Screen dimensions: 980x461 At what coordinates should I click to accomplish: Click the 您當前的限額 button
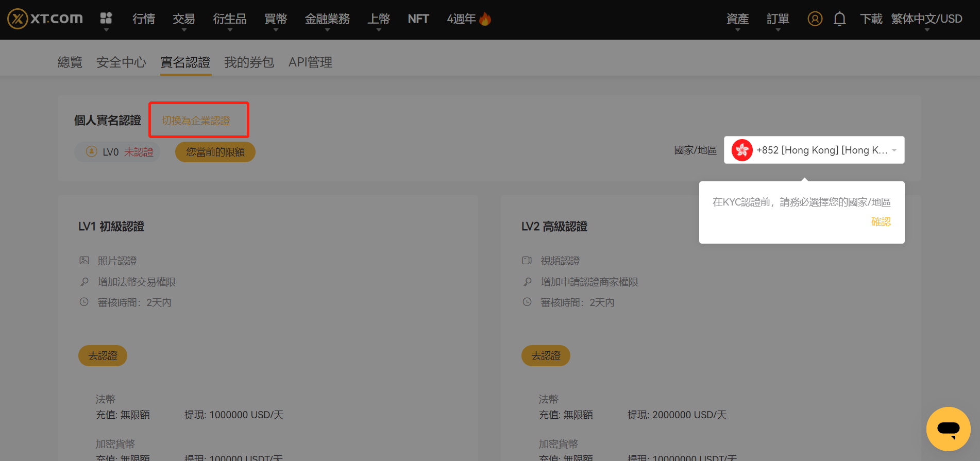click(x=215, y=152)
